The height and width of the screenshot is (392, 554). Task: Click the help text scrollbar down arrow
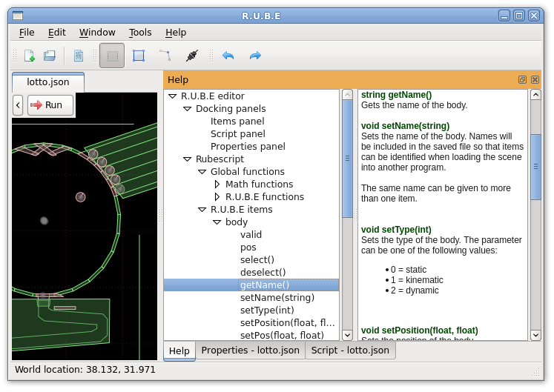pyautogui.click(x=535, y=335)
